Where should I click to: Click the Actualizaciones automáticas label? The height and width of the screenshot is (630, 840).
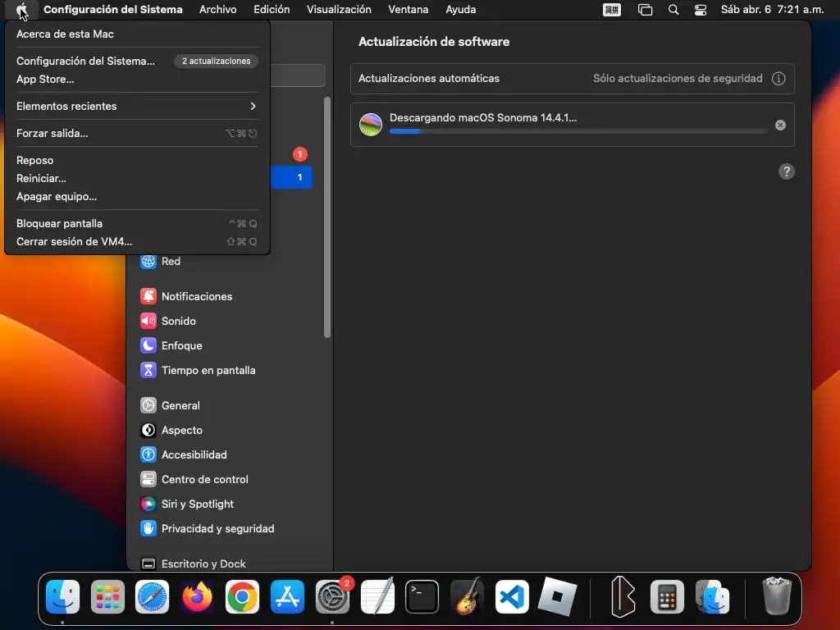pyautogui.click(x=428, y=78)
